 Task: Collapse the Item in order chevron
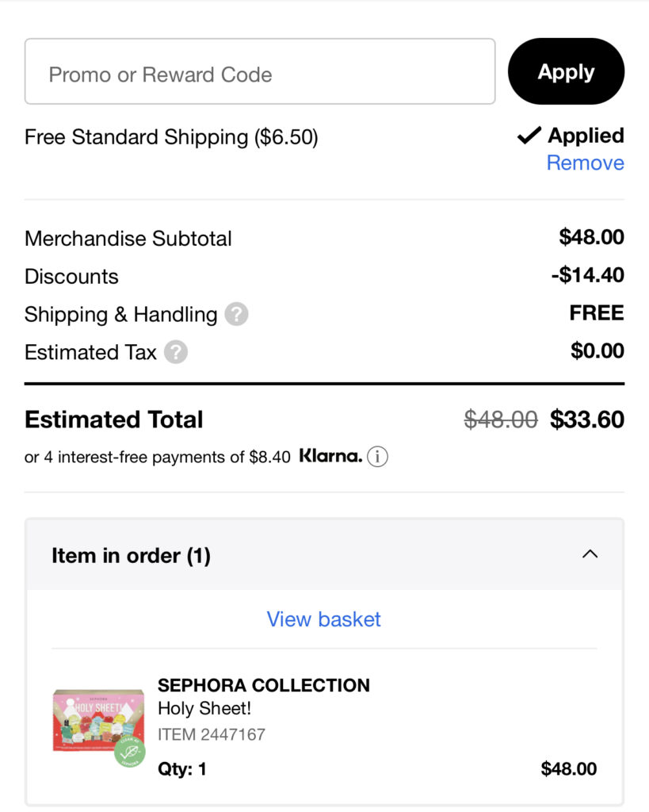(x=590, y=554)
